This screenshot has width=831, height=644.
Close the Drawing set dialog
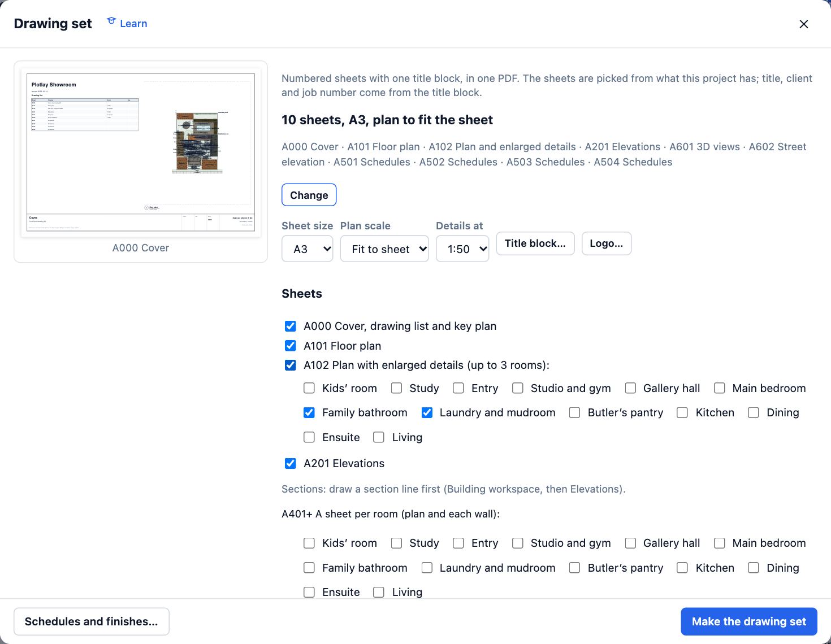pyautogui.click(x=803, y=24)
